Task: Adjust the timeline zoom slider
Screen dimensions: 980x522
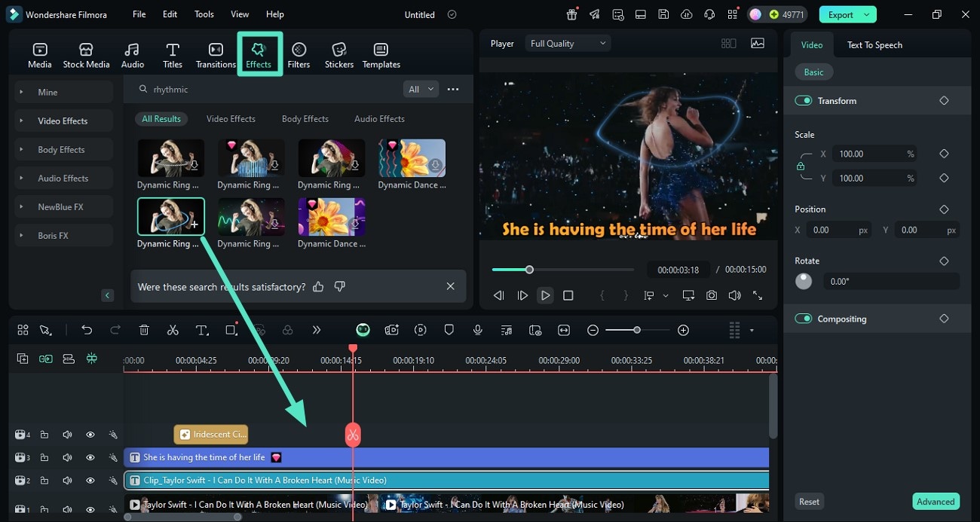Action: [637, 330]
